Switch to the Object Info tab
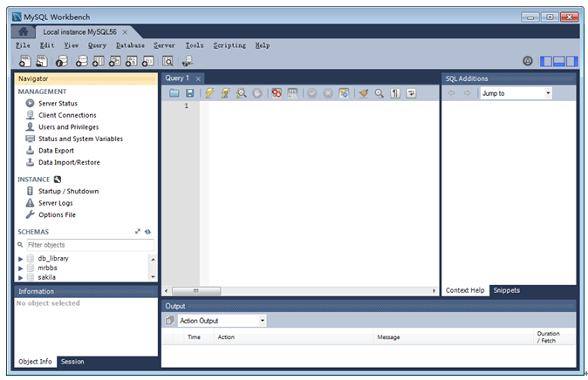Viewport: 588px width, 380px height. pyautogui.click(x=35, y=362)
